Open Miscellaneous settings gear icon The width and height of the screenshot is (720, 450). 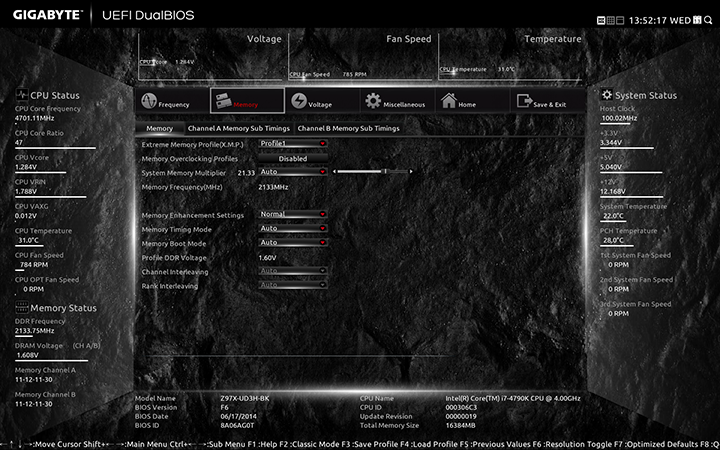[373, 102]
